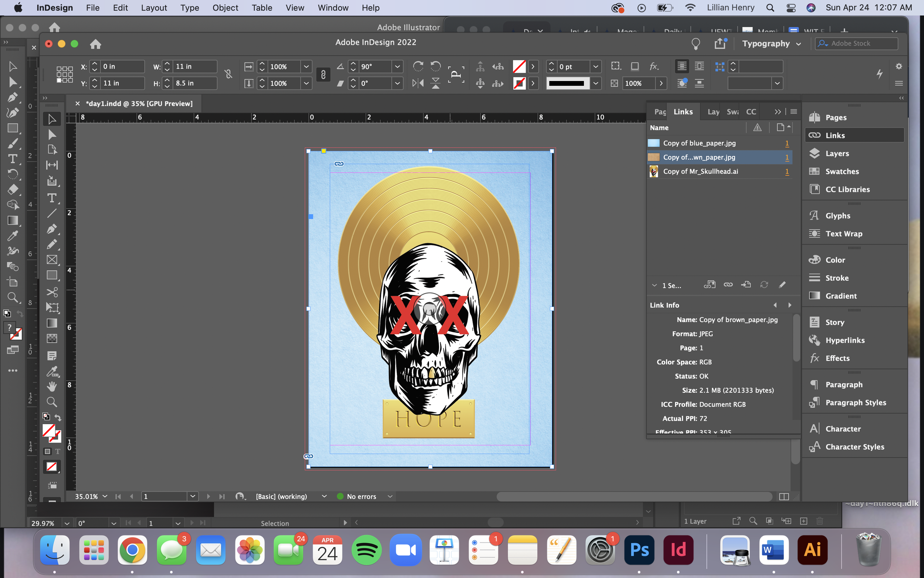Switch to the Links tab
The width and height of the screenshot is (924, 578).
683,111
